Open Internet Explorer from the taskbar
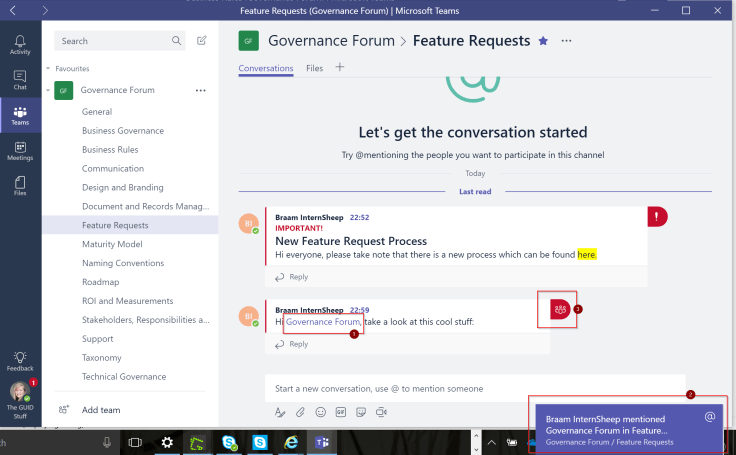Viewport: 736px width, 455px height. [x=291, y=441]
